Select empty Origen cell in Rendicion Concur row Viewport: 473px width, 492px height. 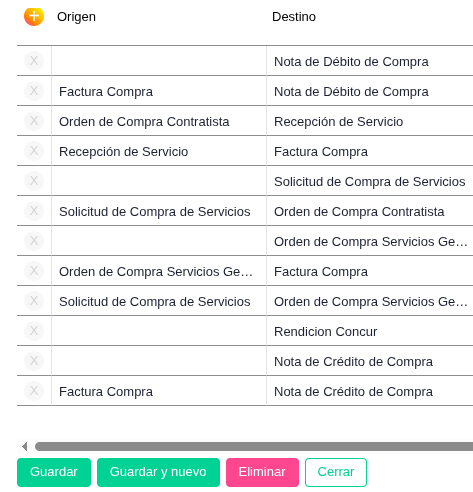click(159, 331)
